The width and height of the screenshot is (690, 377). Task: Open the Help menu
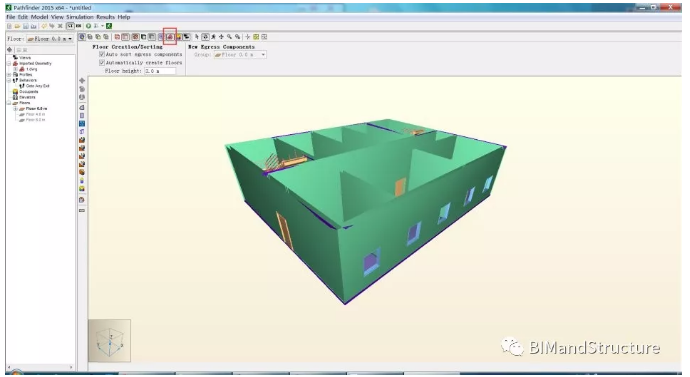coord(124,17)
